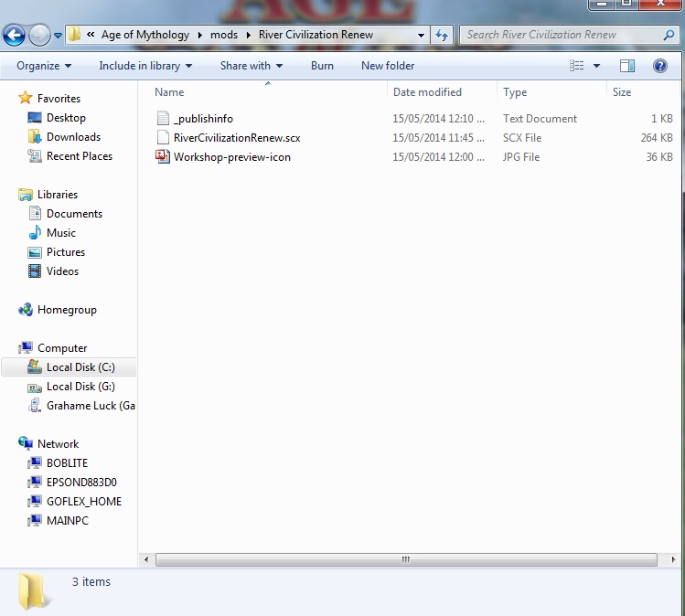Open the More view options dropdown arrow
The image size is (685, 616).
596,66
